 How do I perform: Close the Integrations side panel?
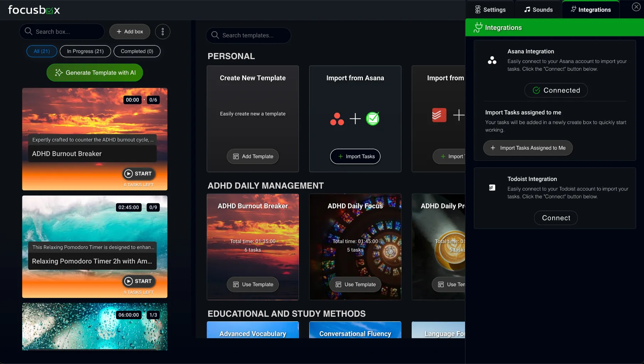[636, 7]
